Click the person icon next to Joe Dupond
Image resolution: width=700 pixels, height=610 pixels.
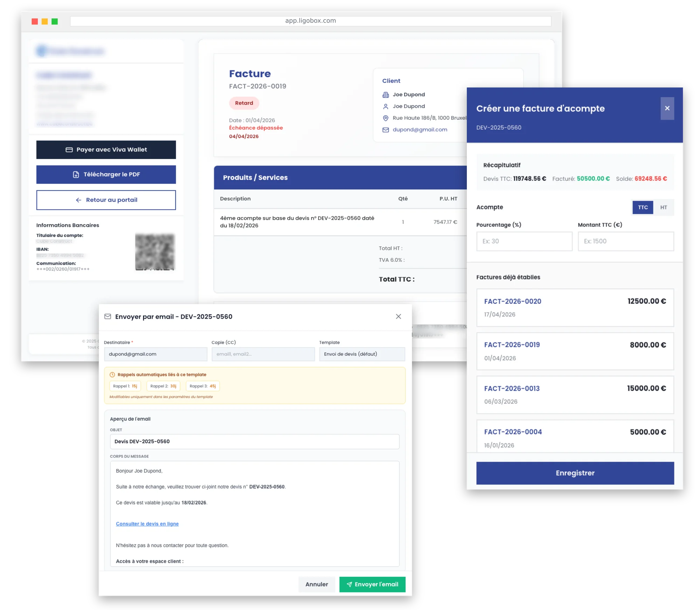coord(385,106)
